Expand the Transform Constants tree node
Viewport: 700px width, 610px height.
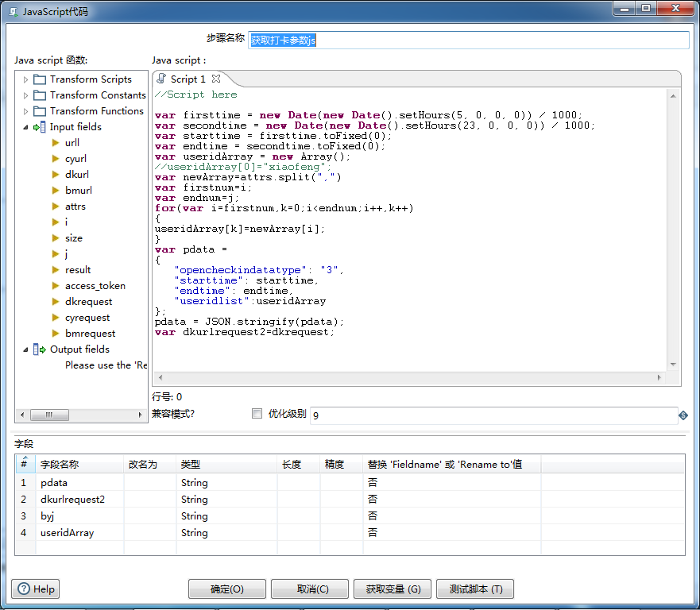[x=25, y=95]
